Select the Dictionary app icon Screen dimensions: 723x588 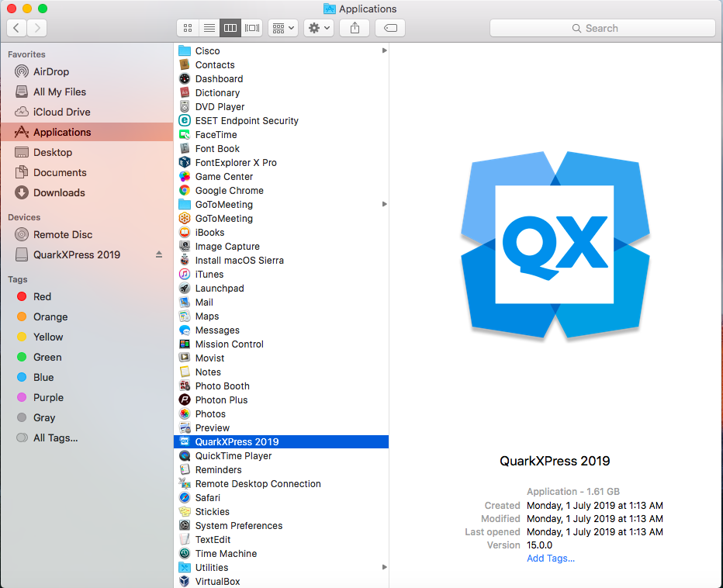(x=185, y=92)
